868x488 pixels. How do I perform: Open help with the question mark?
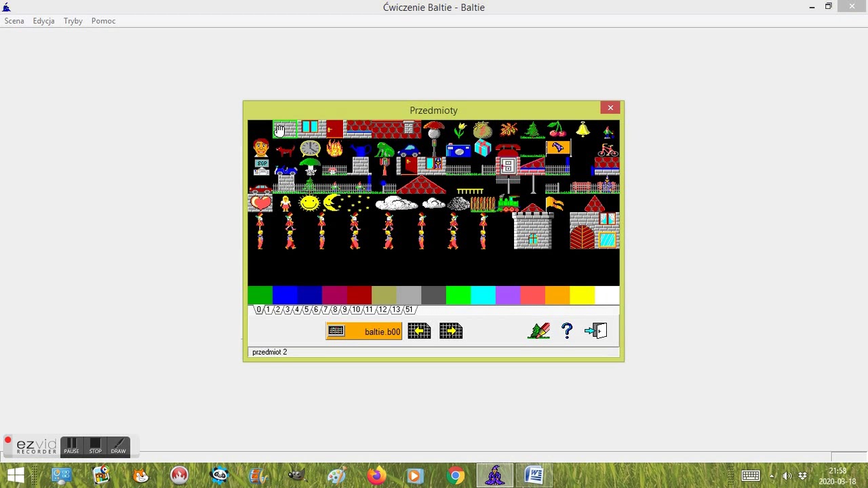coord(567,331)
